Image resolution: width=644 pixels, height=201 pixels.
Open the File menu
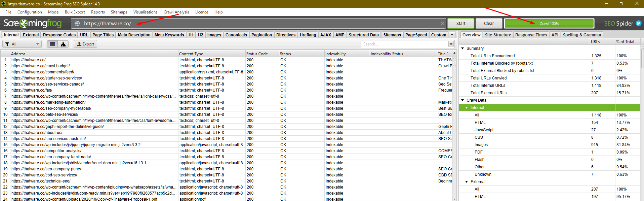click(x=8, y=12)
